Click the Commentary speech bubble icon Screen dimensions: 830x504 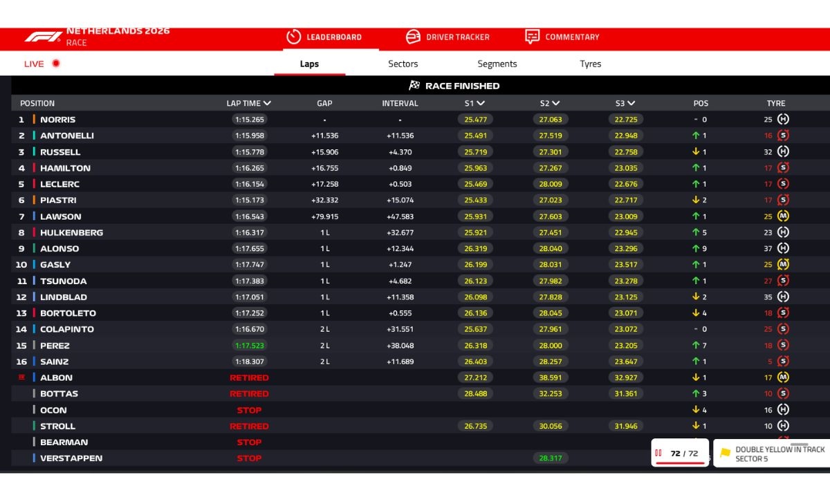click(532, 37)
